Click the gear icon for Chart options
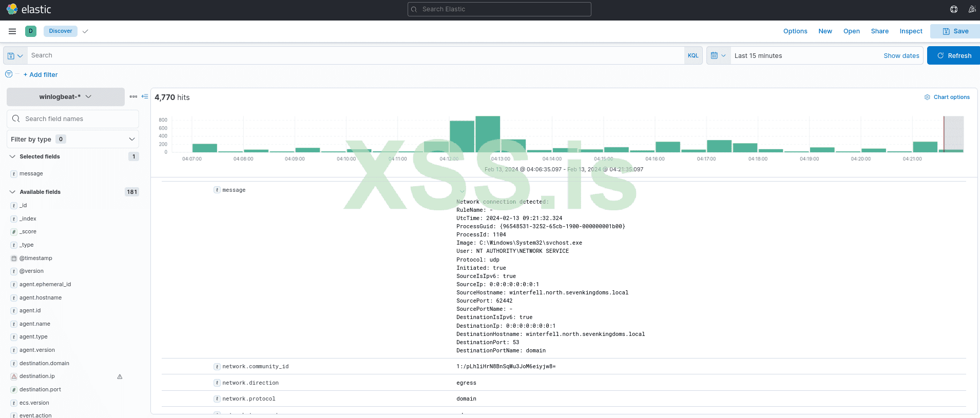Viewport: 980px width, 418px height. click(927, 97)
